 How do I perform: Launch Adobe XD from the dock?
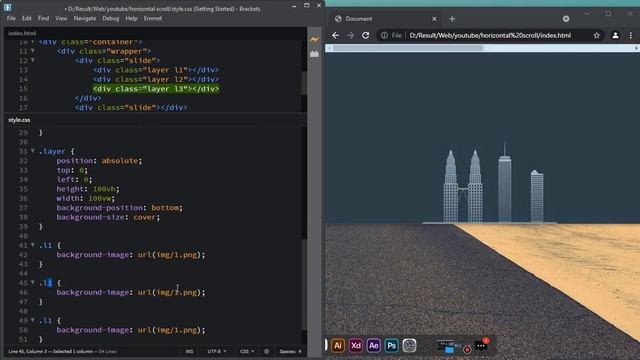pos(356,346)
